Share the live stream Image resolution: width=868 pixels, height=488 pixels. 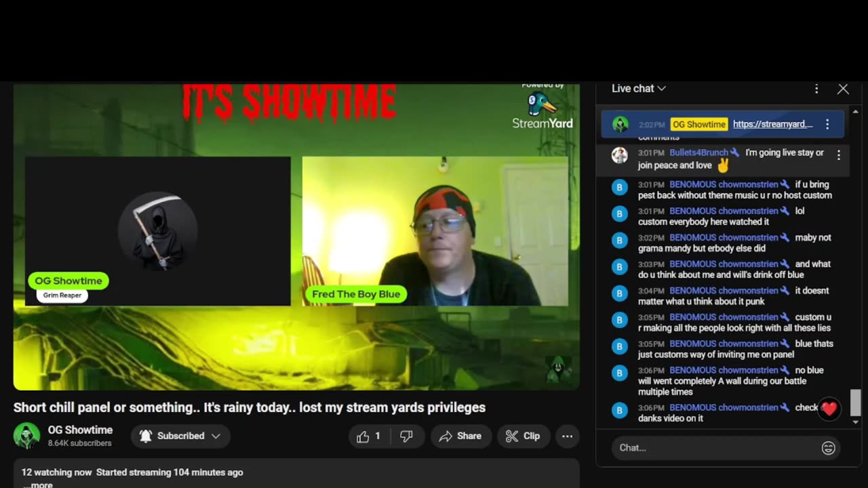tap(460, 436)
